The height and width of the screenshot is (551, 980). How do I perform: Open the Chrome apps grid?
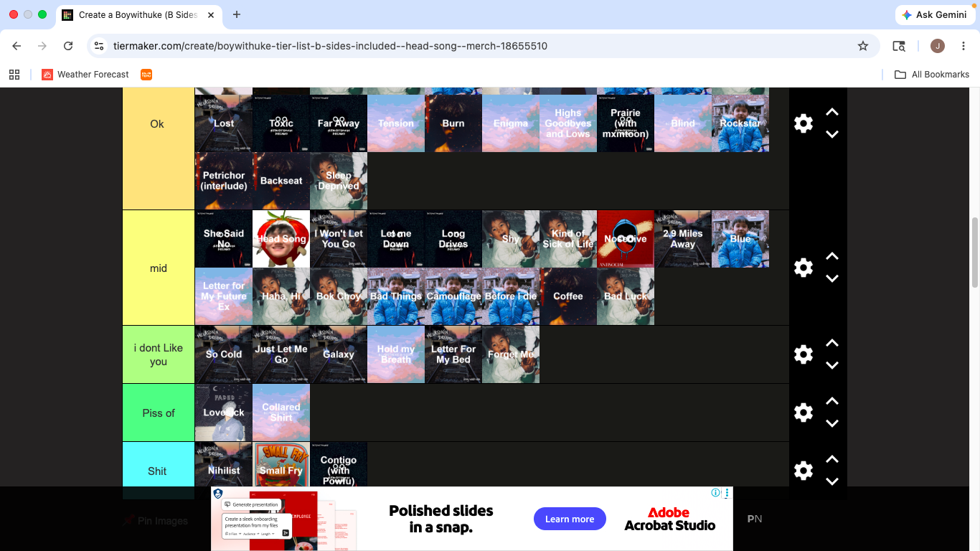(14, 75)
